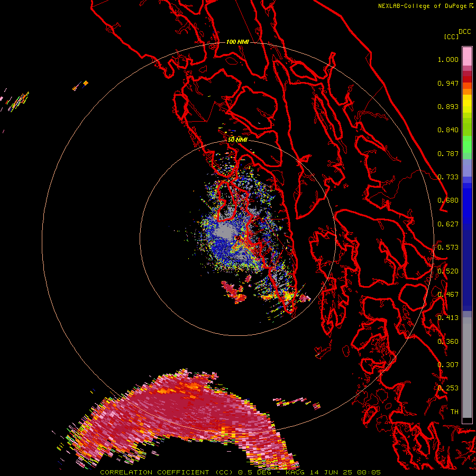Pick the light green segment of the color bar
The width and height of the screenshot is (476, 476).
[x=467, y=144]
